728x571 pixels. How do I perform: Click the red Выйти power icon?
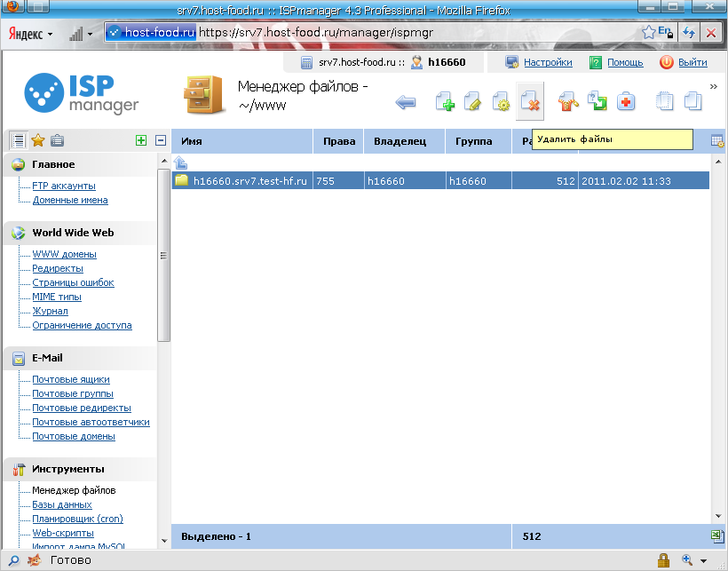[666, 62]
